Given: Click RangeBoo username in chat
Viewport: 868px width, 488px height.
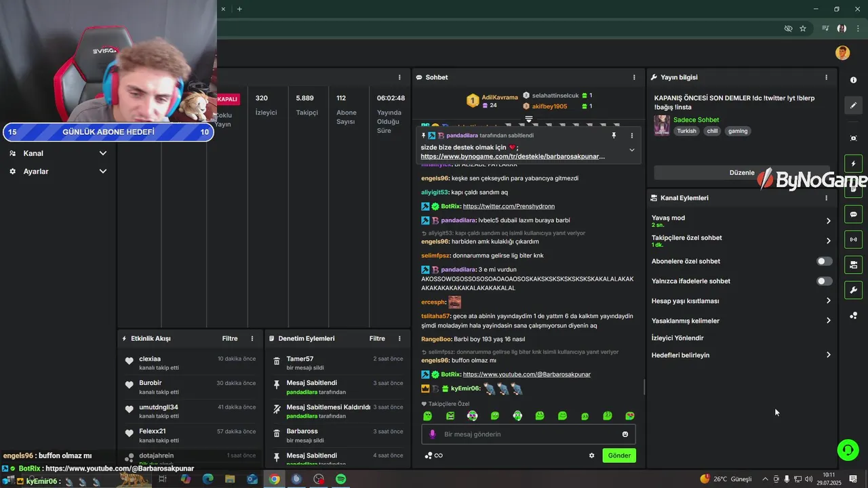Looking at the screenshot, I should pyautogui.click(x=436, y=339).
